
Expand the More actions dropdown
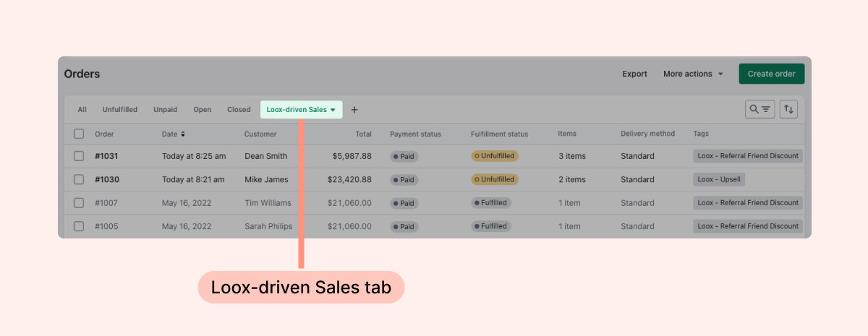[x=693, y=74]
